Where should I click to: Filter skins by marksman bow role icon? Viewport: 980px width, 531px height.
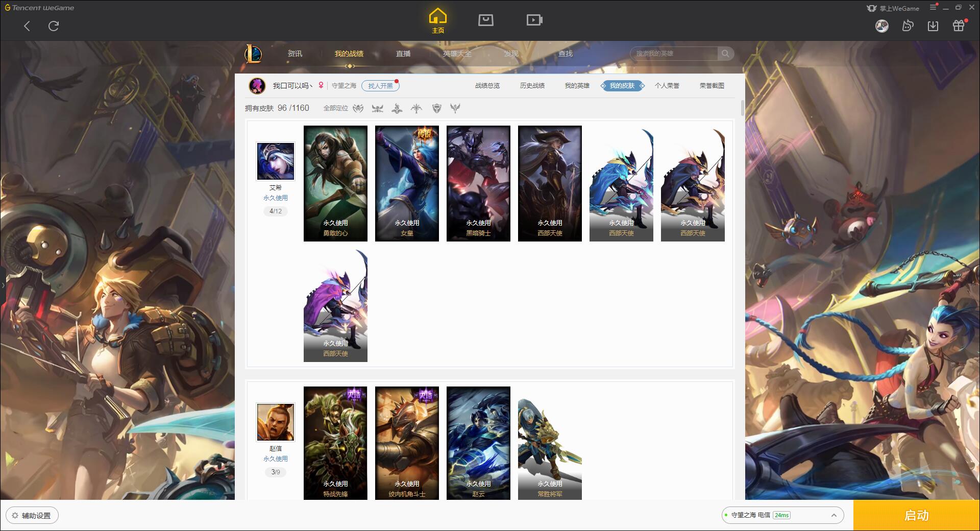(x=416, y=108)
